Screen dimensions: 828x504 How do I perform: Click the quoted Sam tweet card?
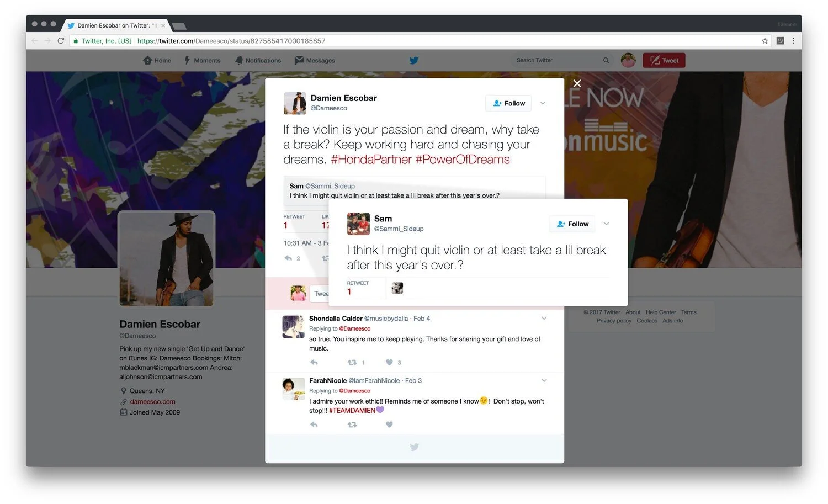coord(414,190)
